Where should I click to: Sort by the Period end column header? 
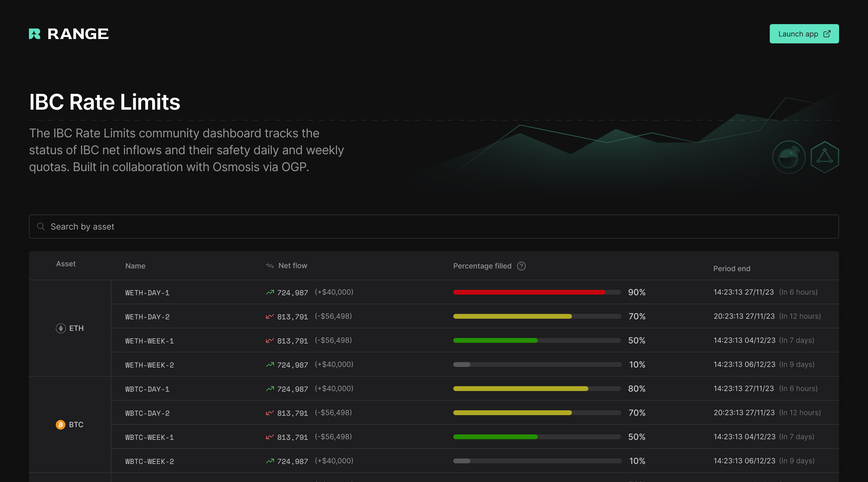(731, 268)
